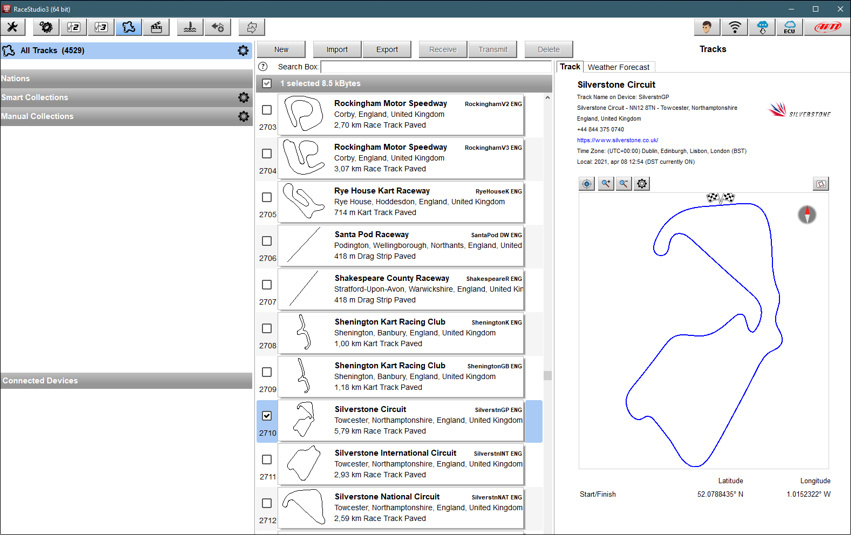Click the search help question mark icon

[x=263, y=67]
